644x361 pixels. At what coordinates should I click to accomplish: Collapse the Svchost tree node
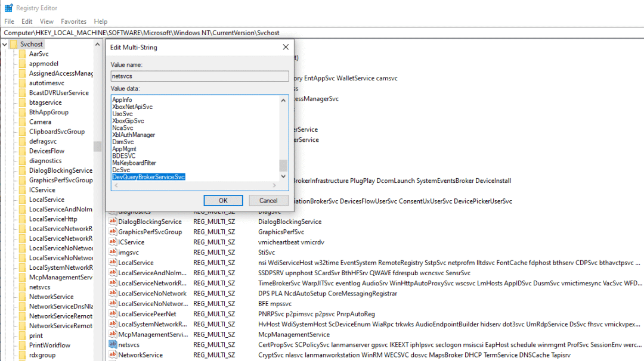(5, 44)
